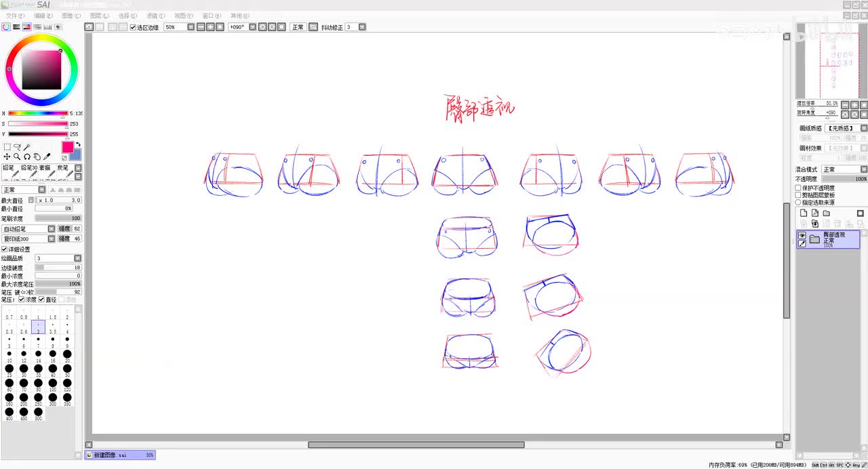Click the 正常 normal view button in toolbar
The image size is (868, 469).
click(298, 27)
